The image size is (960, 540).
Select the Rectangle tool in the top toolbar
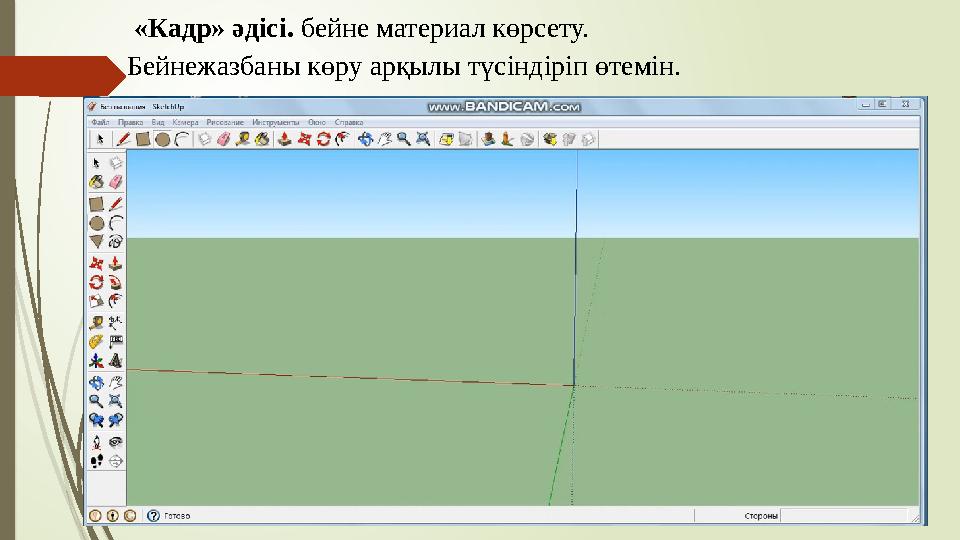click(x=143, y=140)
